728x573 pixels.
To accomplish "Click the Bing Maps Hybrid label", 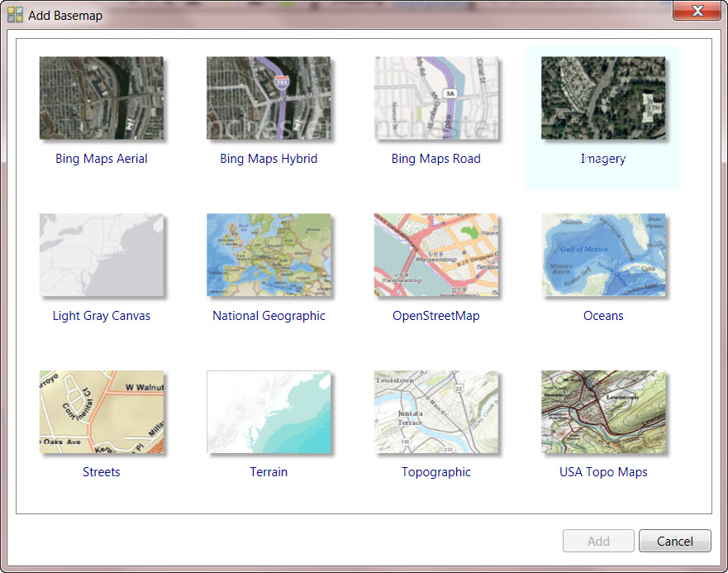I will [x=269, y=159].
